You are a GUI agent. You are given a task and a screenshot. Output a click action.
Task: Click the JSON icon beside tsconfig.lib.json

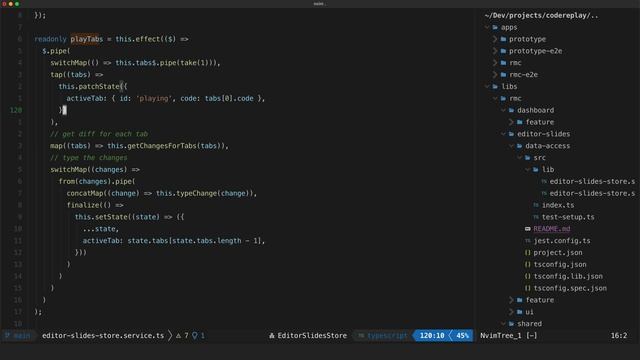tap(528, 276)
